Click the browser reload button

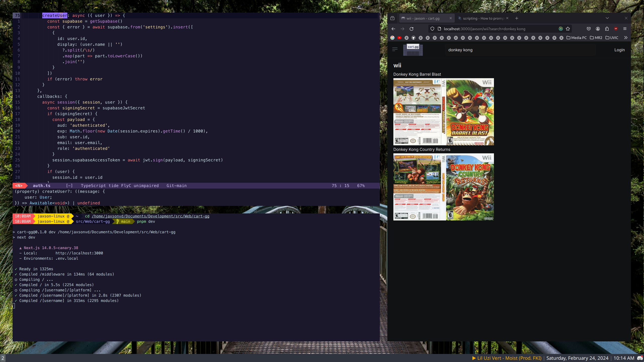click(411, 29)
